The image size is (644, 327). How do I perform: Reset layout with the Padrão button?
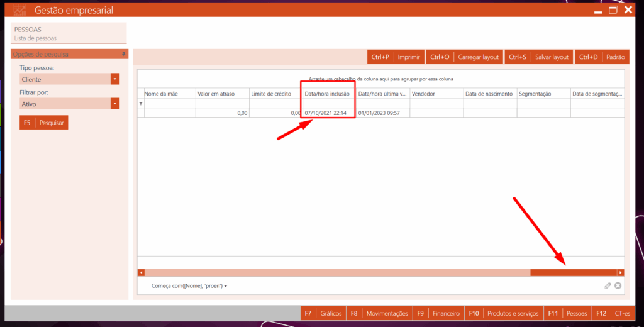tap(602, 57)
